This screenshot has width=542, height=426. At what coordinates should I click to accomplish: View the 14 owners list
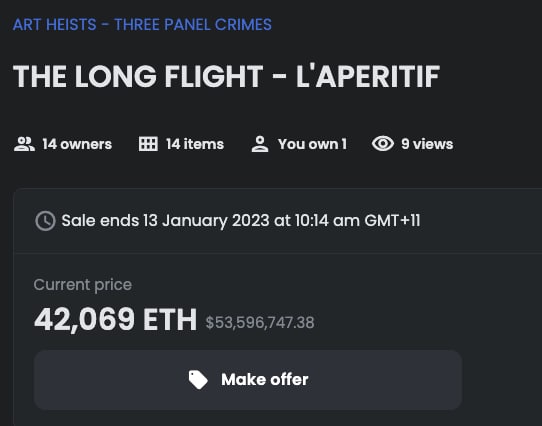(77, 144)
